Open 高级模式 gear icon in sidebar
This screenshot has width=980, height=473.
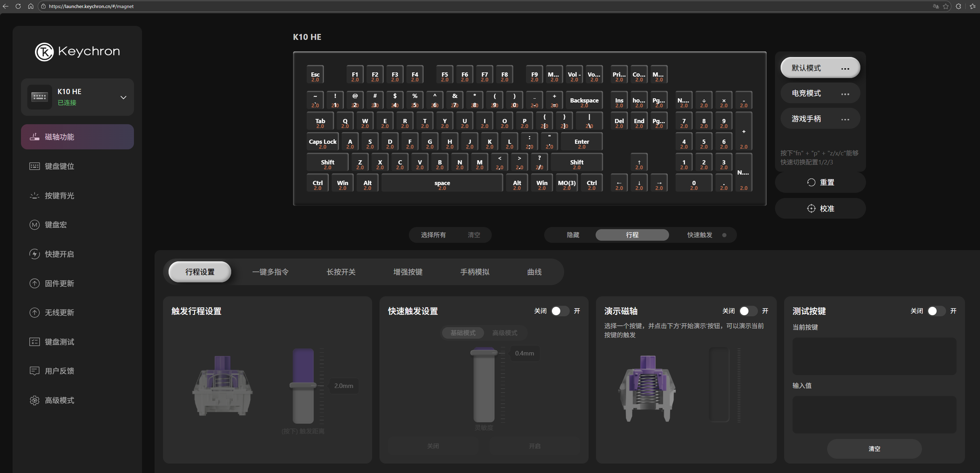[x=34, y=400]
